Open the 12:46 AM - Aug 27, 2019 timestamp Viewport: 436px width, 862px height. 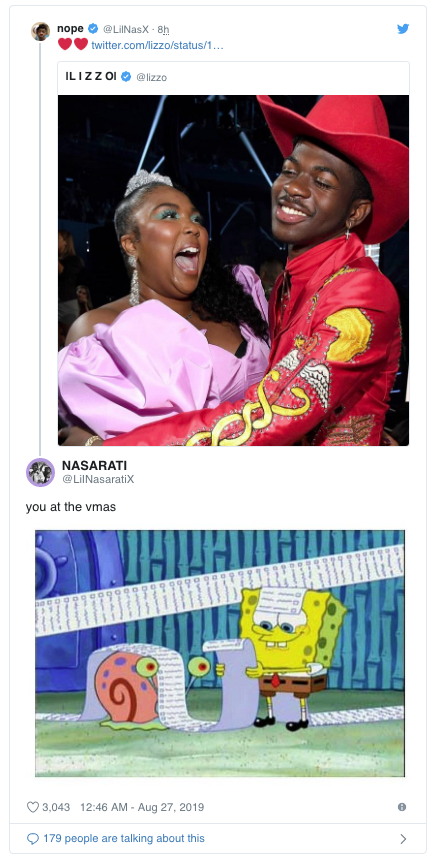click(x=142, y=807)
